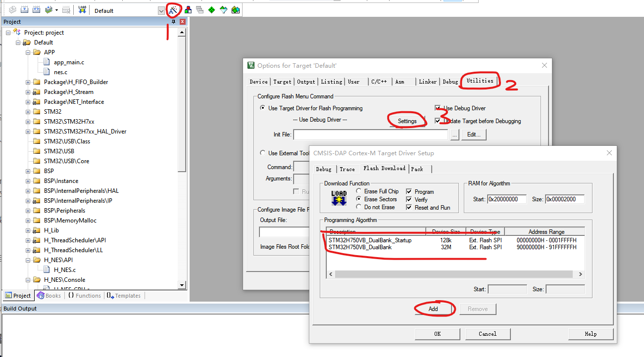
Task: Open the Linker tab in Options dialog
Action: point(428,82)
